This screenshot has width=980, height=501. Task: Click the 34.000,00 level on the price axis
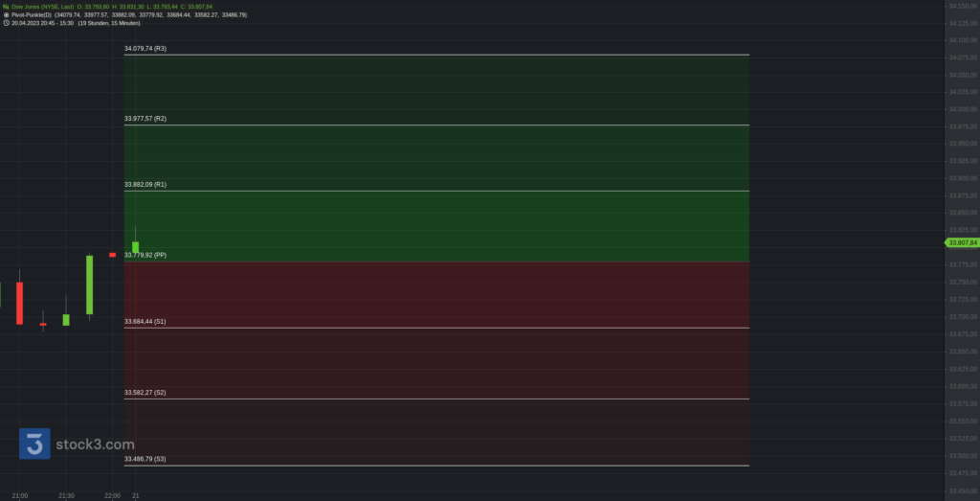click(x=963, y=109)
